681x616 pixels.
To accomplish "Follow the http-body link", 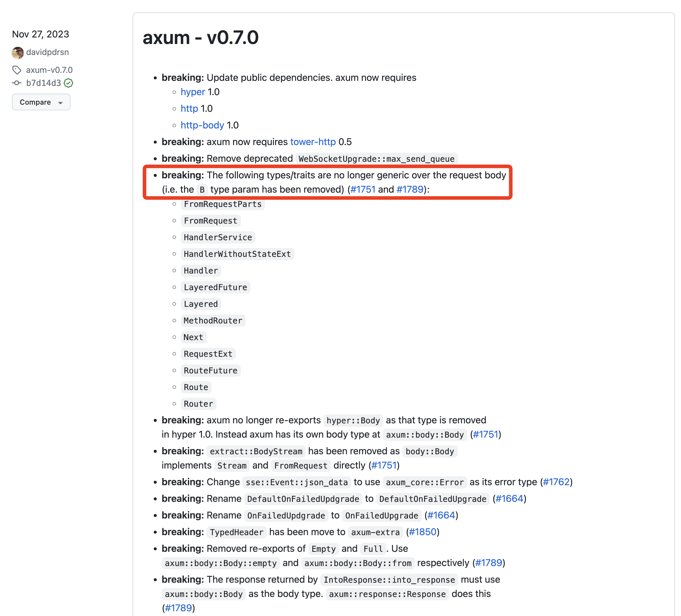I will 202,125.
